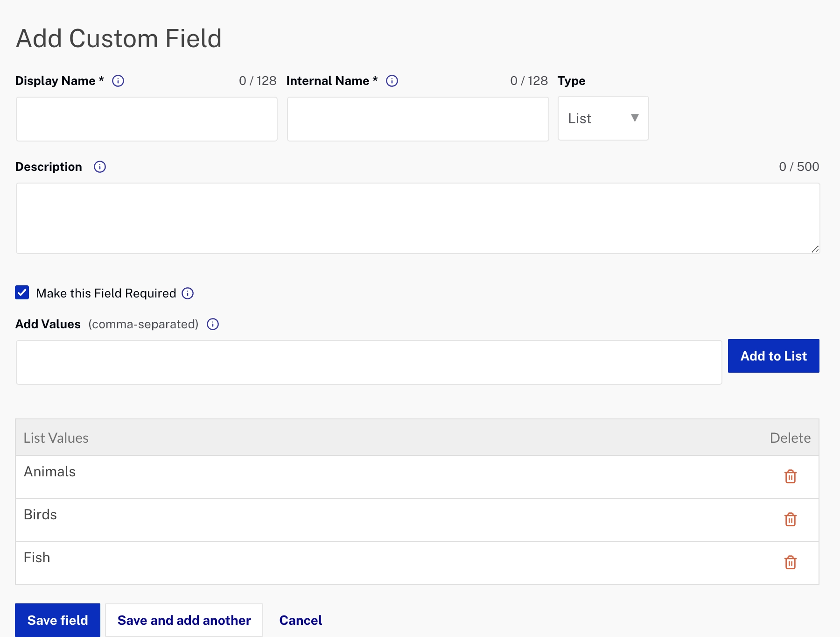Open the Make this Field Required info tooltip
The image size is (840, 637).
187,293
